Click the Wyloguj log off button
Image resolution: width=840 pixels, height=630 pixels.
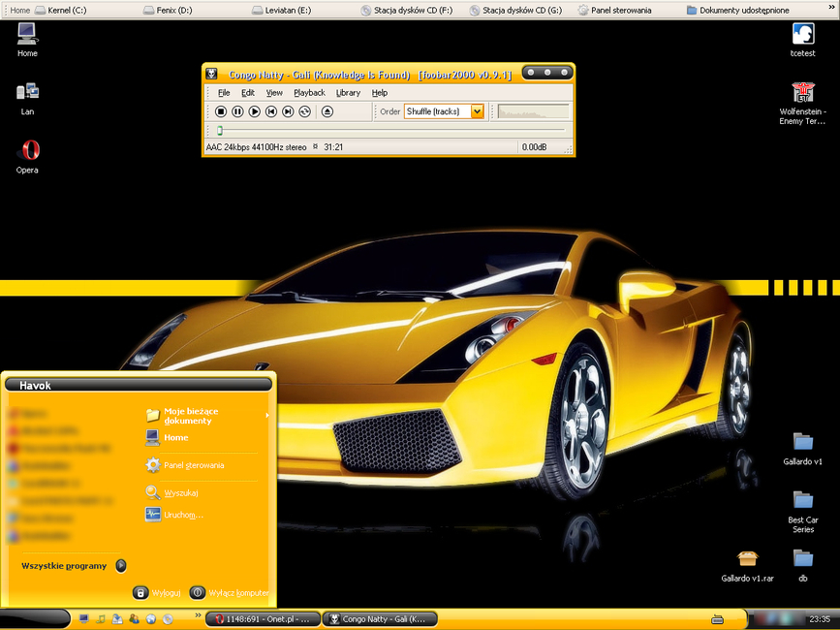[x=157, y=592]
